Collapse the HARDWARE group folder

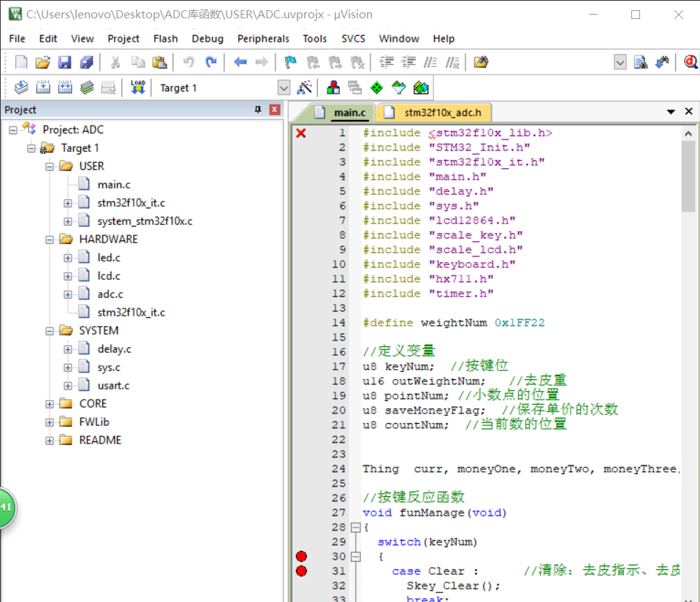(x=49, y=240)
